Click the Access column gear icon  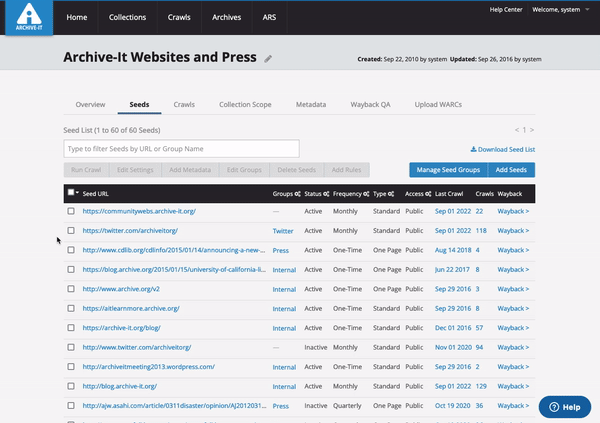(x=428, y=193)
